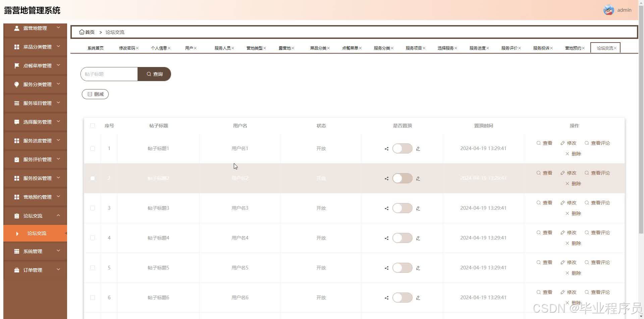
Task: Switch to the 服务评价 tab
Action: pos(509,48)
